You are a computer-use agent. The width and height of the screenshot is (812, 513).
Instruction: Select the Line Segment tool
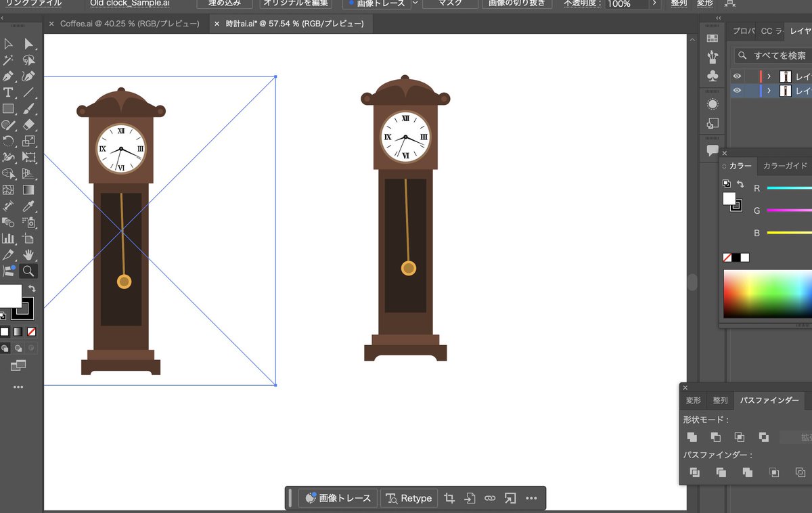tap(28, 93)
